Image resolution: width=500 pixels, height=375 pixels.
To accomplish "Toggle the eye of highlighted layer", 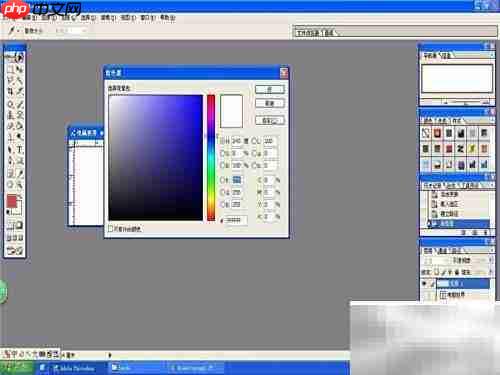I will tap(424, 284).
